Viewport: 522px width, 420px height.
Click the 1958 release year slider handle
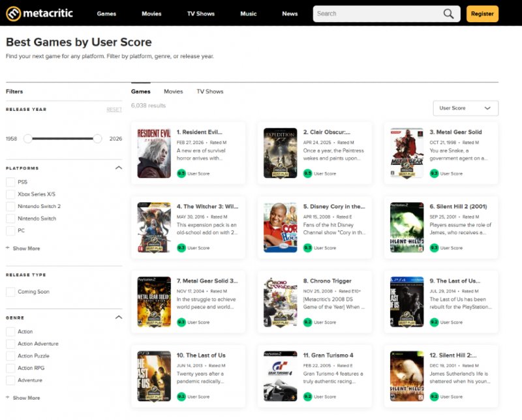(x=27, y=139)
